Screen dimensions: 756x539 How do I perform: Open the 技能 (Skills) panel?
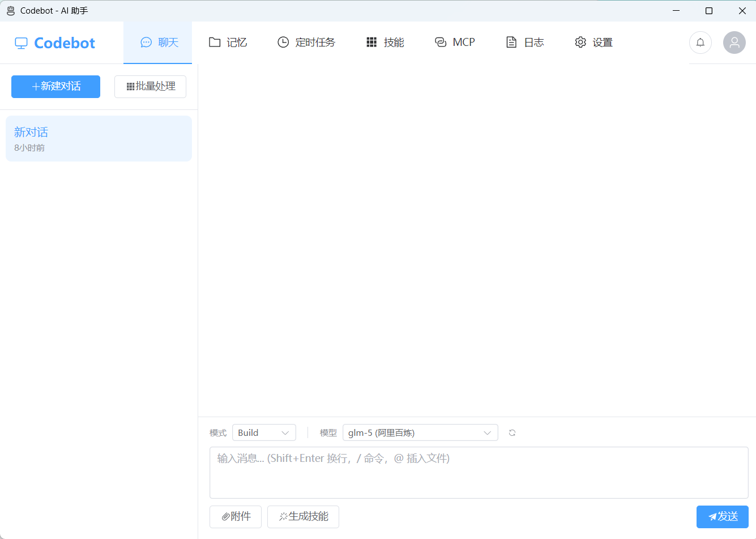coord(385,42)
